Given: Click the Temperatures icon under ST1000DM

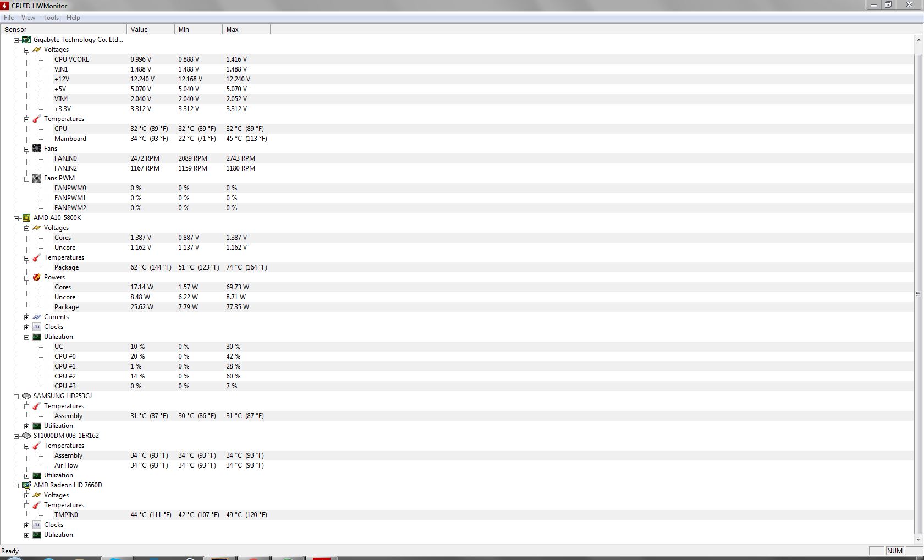Looking at the screenshot, I should point(37,446).
